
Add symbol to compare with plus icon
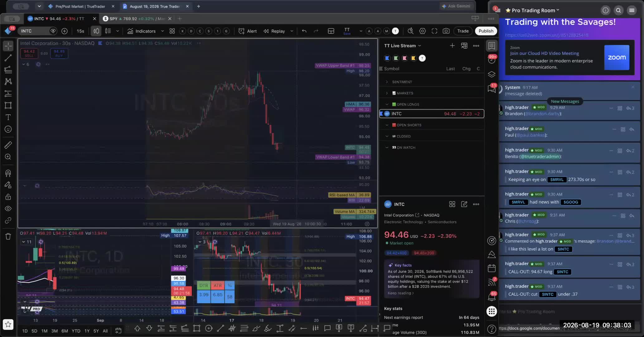pyautogui.click(x=65, y=31)
